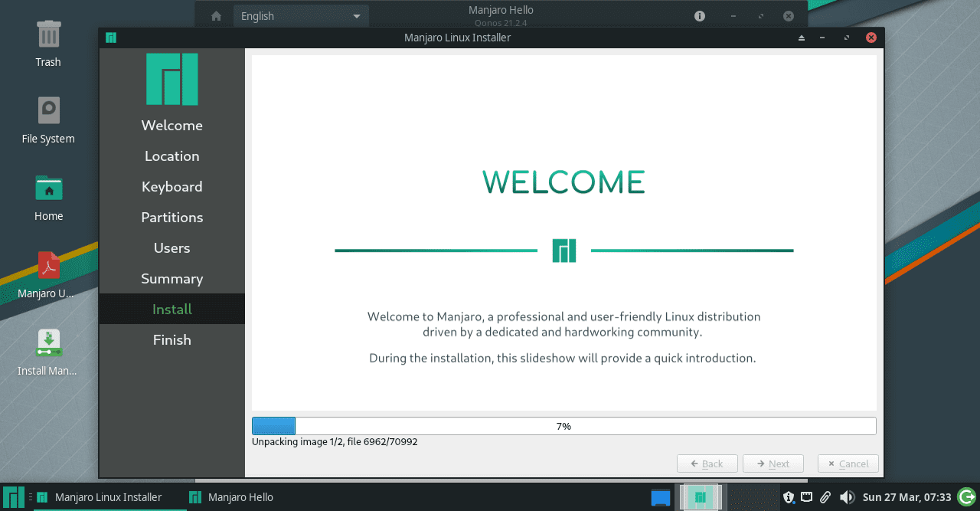Click the Manjaro logo in installer sidebar

point(172,79)
